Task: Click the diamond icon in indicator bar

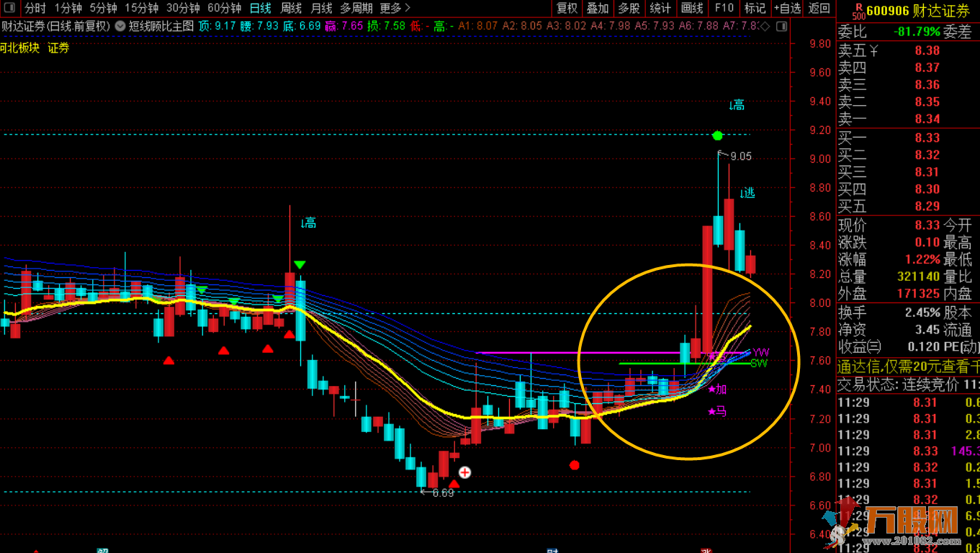Action: (x=765, y=27)
